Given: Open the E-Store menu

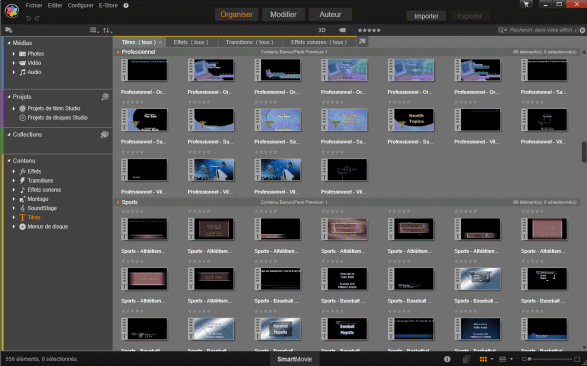Looking at the screenshot, I should pos(108,6).
